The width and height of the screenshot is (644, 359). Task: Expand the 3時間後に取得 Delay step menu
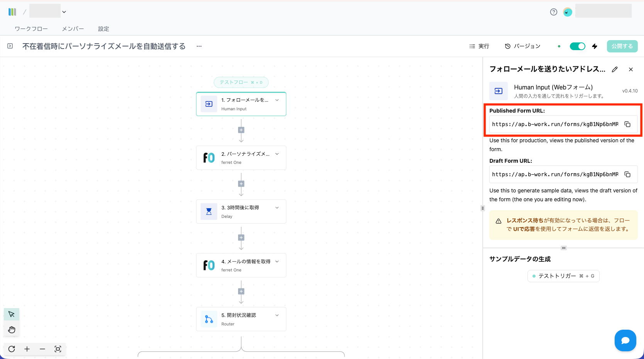point(277,208)
